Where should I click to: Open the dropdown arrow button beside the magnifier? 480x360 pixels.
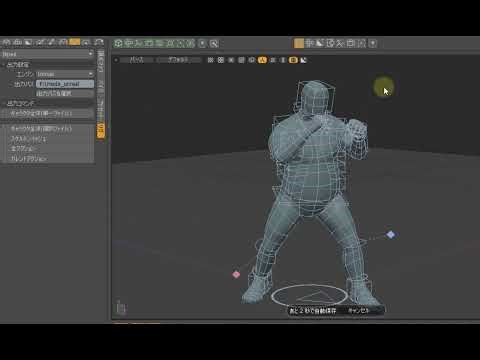[202, 43]
